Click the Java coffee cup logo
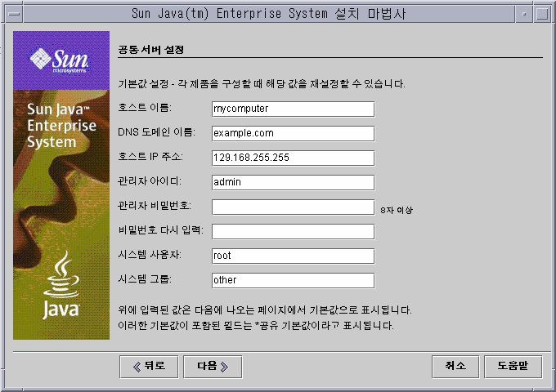This screenshot has width=556, height=392. coord(61,285)
